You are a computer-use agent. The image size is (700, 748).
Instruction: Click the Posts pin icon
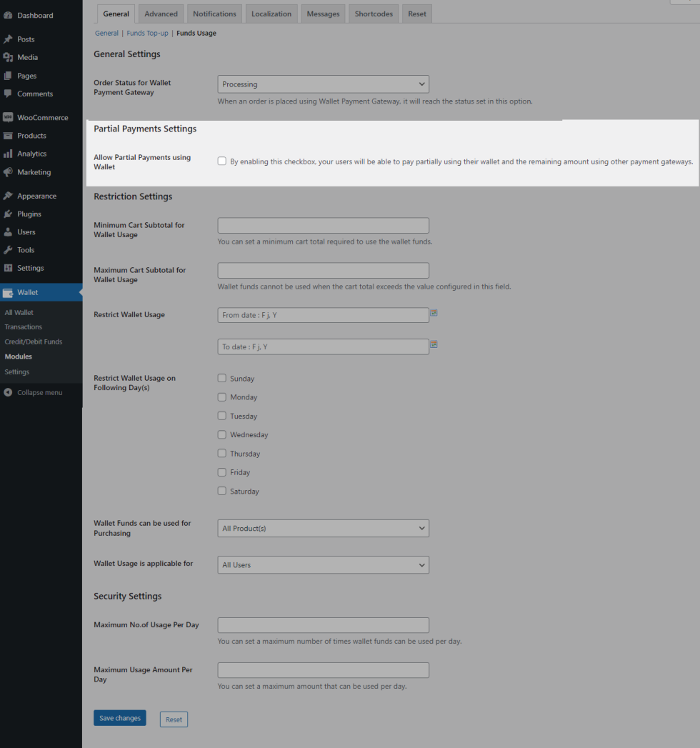[x=8, y=39]
